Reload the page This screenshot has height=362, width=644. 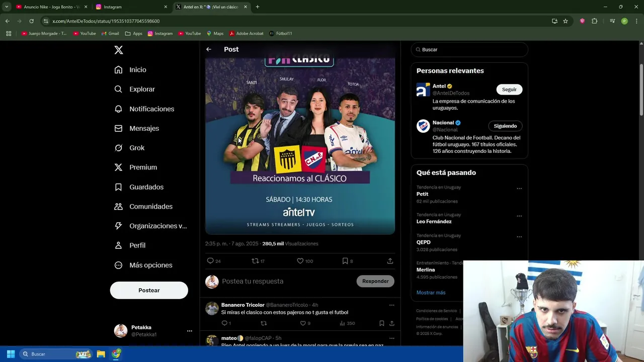point(31,21)
